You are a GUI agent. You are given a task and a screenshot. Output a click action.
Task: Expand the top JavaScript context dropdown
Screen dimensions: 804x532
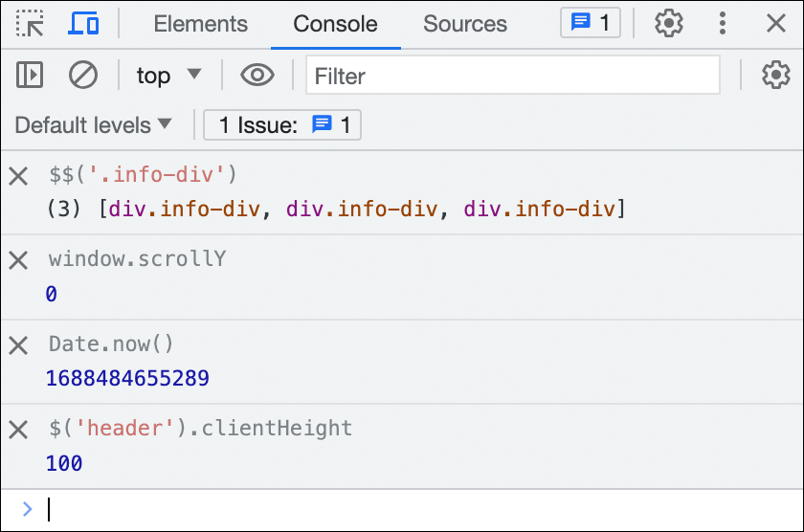click(168, 76)
